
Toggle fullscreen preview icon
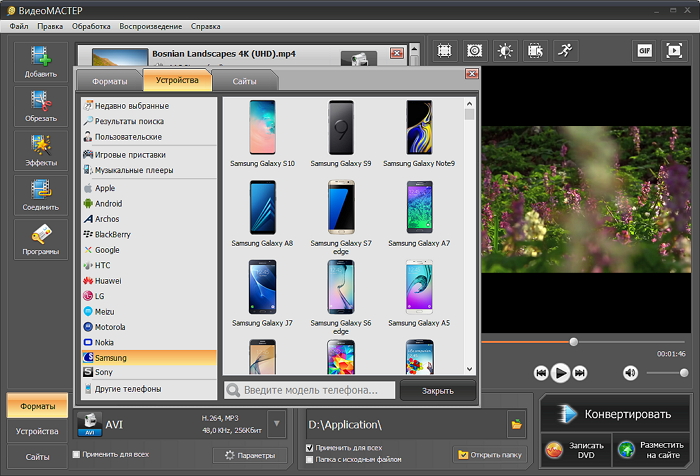pyautogui.click(x=674, y=51)
